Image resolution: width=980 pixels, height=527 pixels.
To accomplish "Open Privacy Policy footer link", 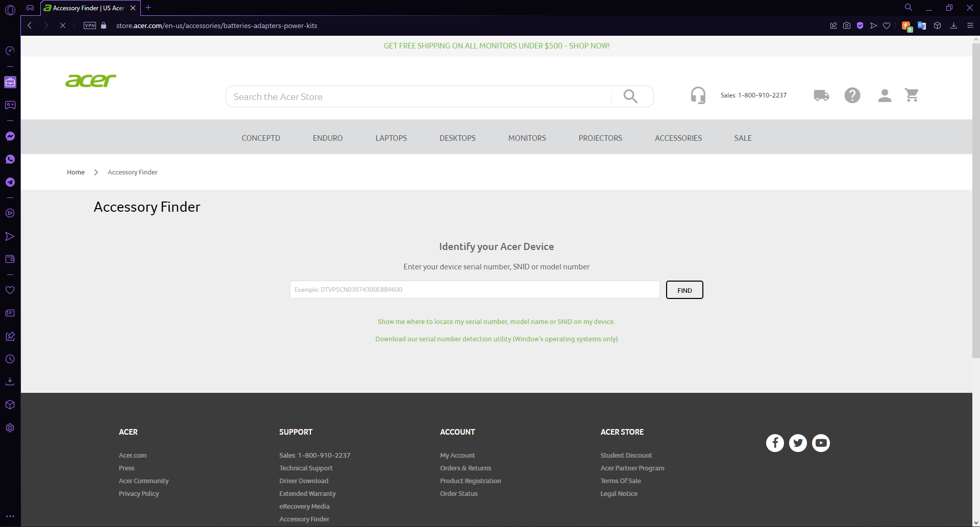I will (139, 494).
